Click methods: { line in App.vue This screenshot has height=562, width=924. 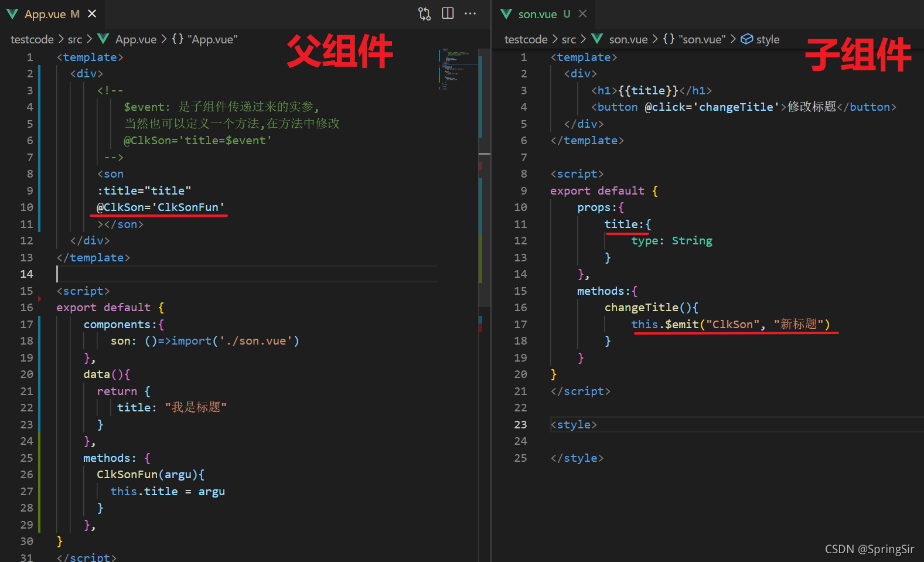(117, 458)
